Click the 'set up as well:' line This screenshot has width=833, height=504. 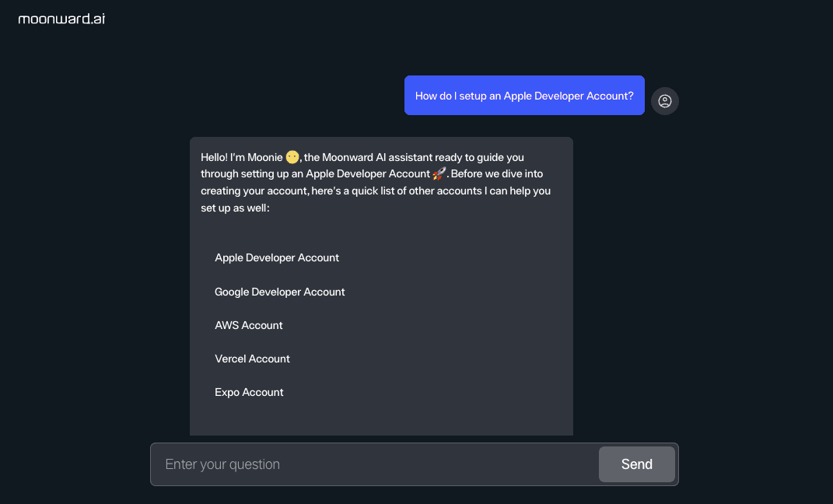[236, 208]
